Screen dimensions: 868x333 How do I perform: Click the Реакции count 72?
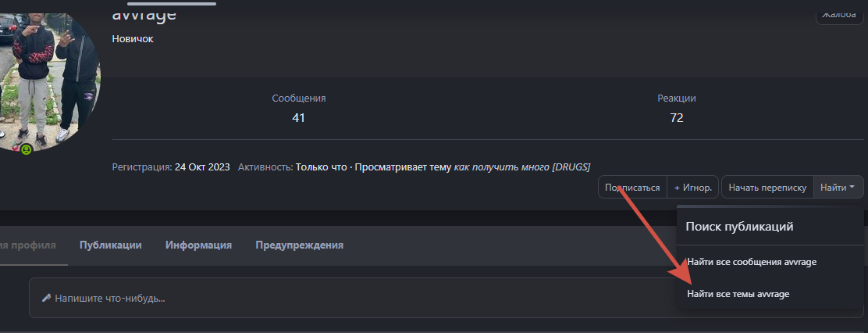[676, 117]
